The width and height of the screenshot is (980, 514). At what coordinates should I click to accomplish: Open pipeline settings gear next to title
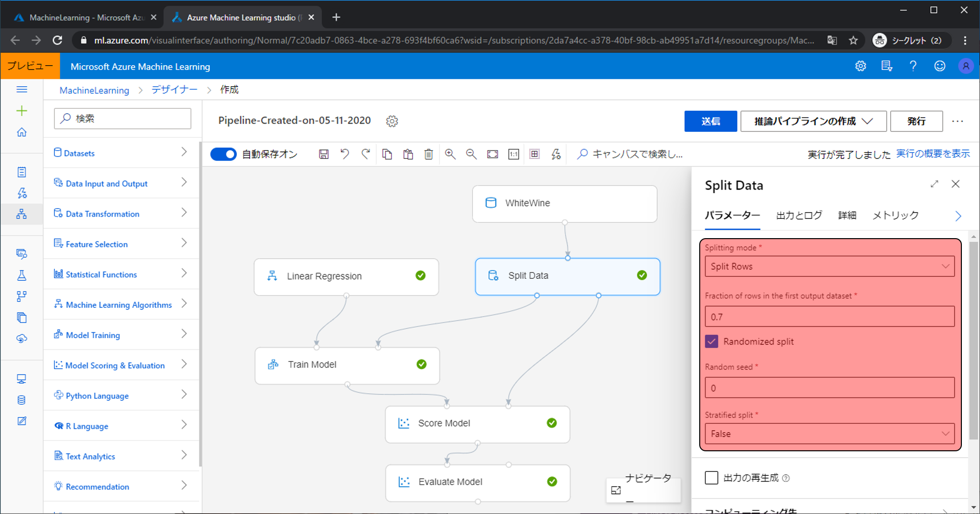click(392, 121)
